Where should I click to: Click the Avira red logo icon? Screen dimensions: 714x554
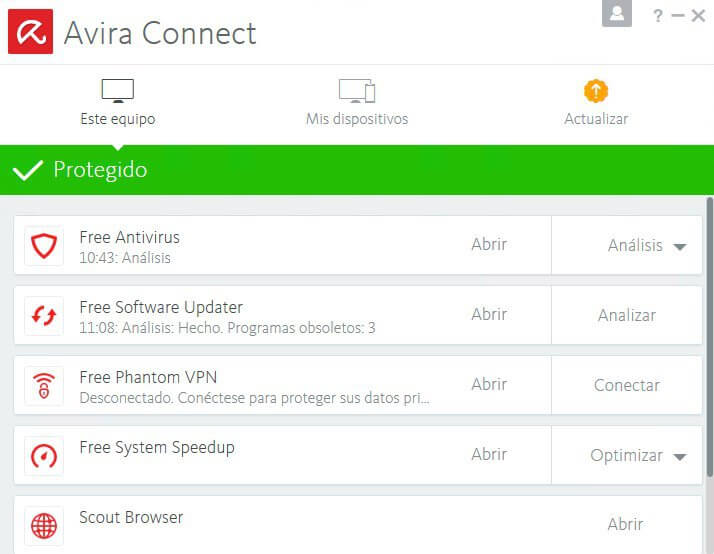click(30, 31)
